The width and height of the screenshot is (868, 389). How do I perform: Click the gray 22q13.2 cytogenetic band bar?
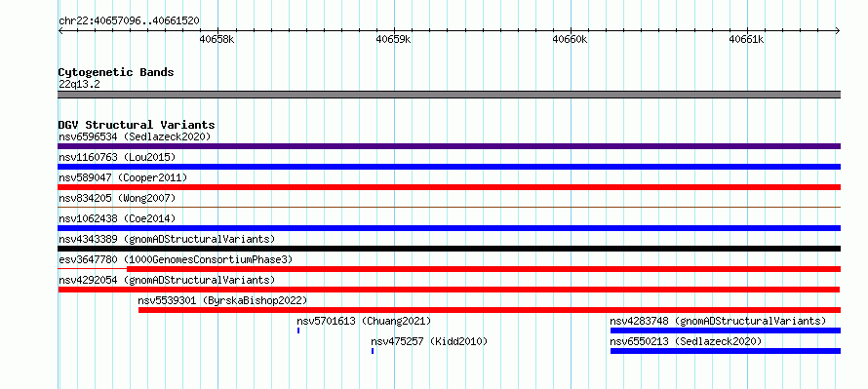pyautogui.click(x=449, y=95)
